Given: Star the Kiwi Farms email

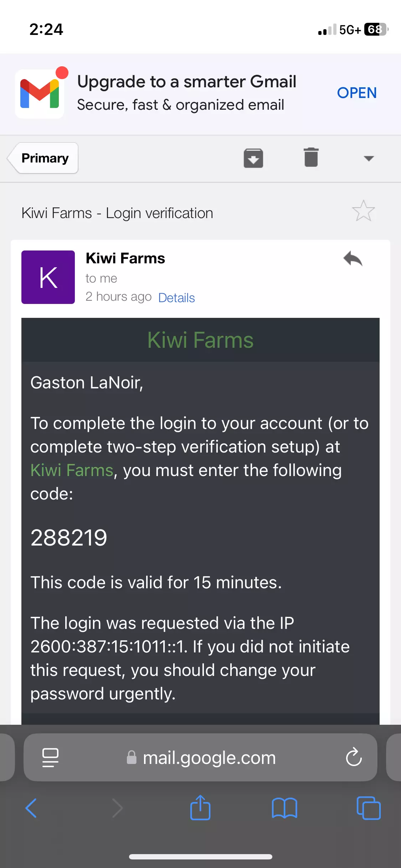Looking at the screenshot, I should (x=363, y=211).
